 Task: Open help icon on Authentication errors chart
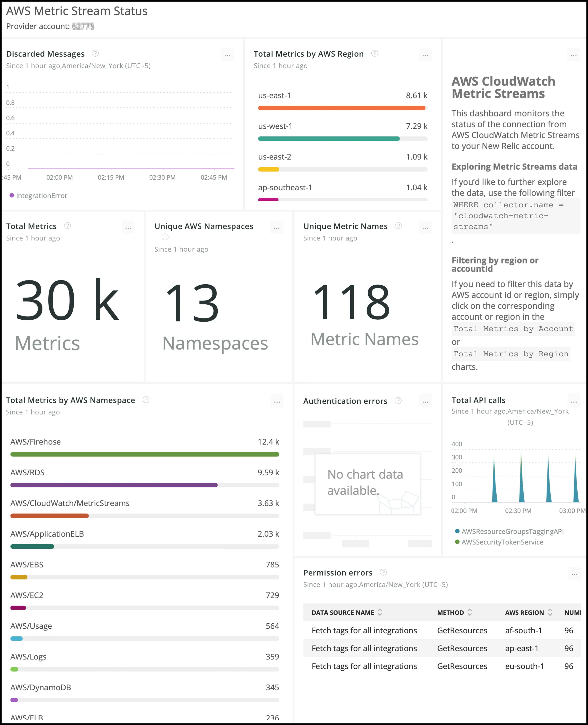pyautogui.click(x=398, y=400)
